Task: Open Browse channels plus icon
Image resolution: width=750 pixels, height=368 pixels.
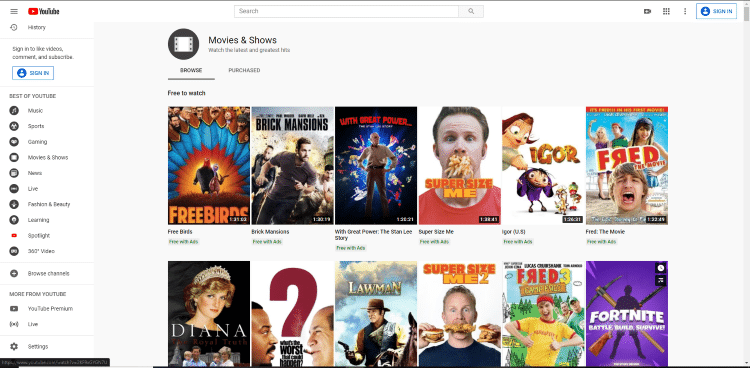Action: click(x=14, y=273)
